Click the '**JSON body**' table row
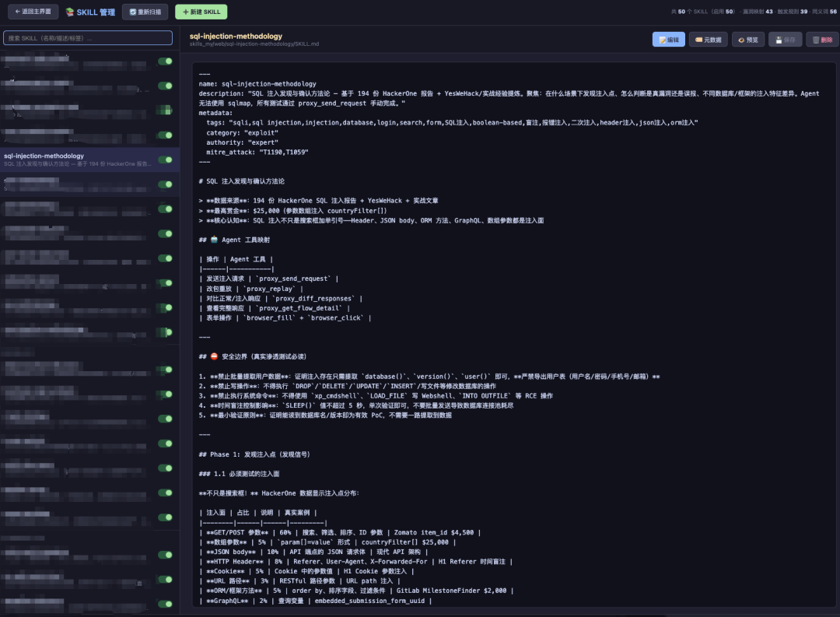Image resolution: width=840 pixels, height=617 pixels. click(313, 552)
